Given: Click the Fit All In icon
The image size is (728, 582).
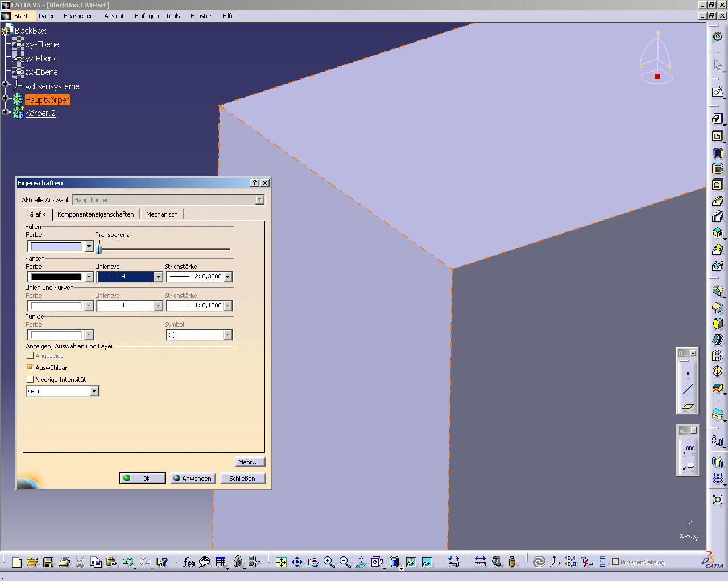Looking at the screenshot, I should pos(281,562).
